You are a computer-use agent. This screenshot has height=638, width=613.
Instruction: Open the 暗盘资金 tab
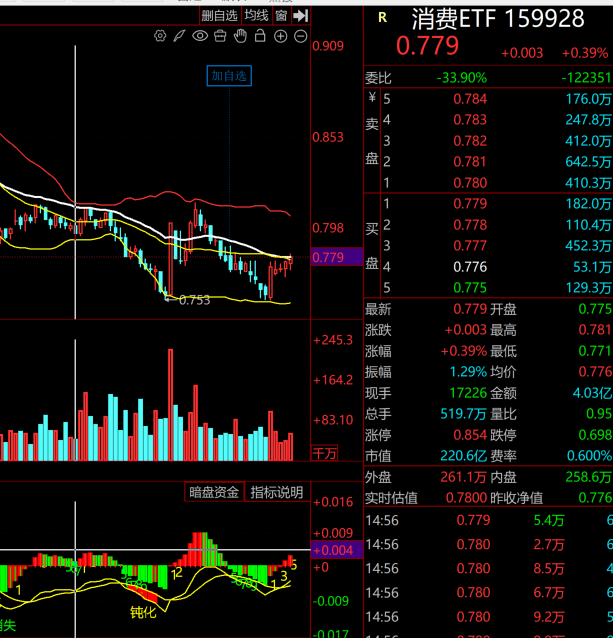[214, 492]
